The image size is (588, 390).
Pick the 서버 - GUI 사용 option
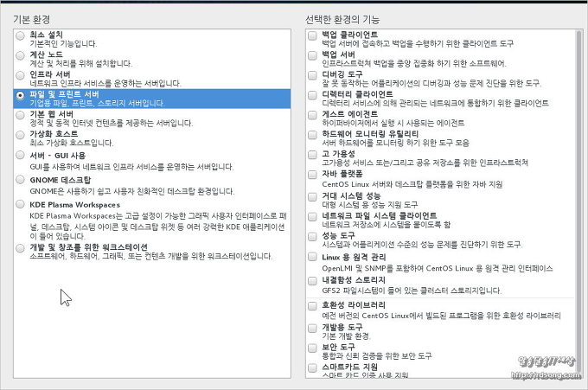(x=21, y=155)
